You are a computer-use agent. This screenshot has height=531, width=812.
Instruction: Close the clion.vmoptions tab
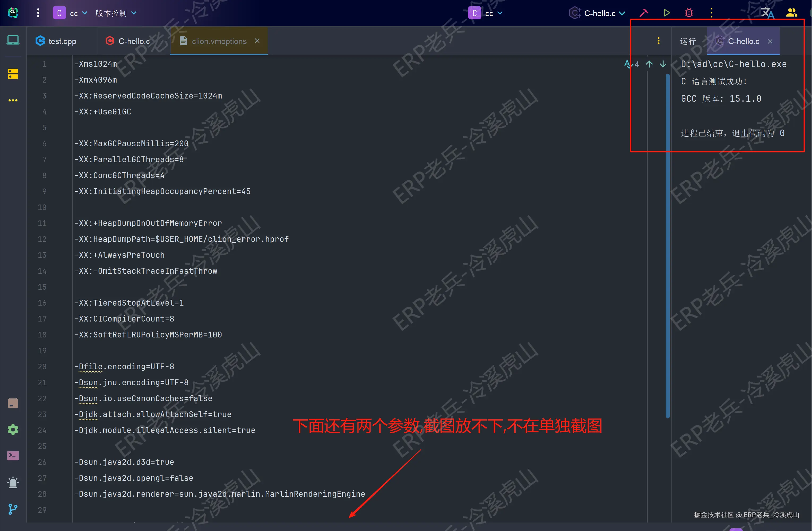coord(257,41)
